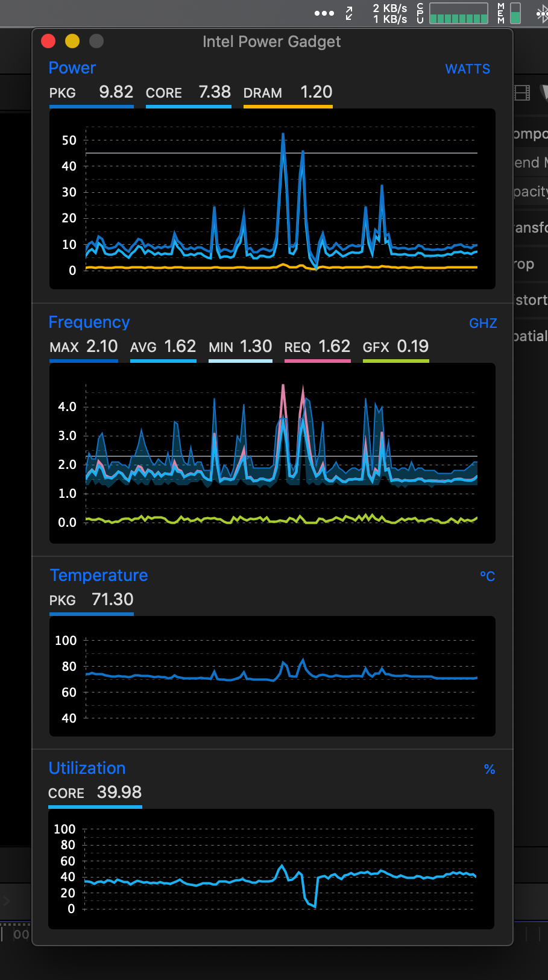Minimize the Intel Power Gadget window
548x980 pixels.
point(72,41)
